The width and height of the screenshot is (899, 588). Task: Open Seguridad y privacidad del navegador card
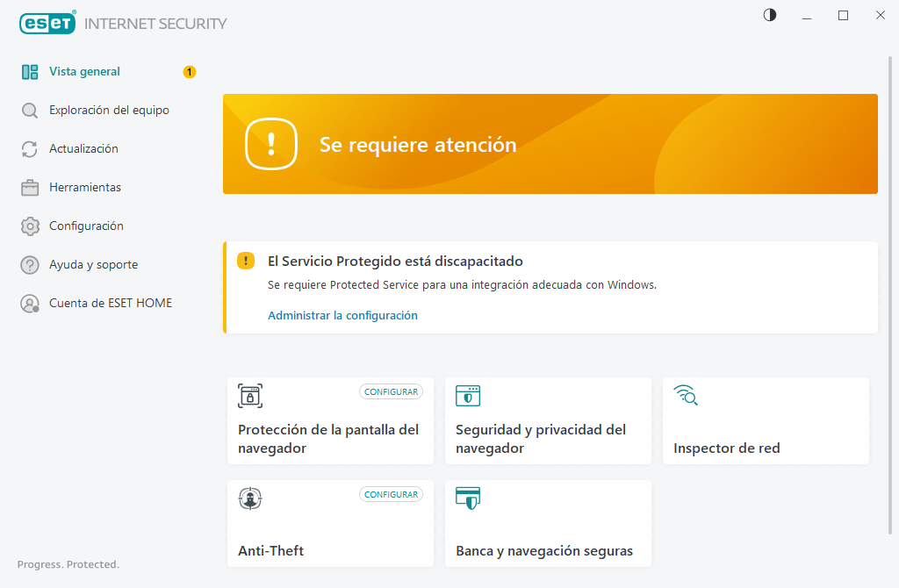[x=548, y=420]
